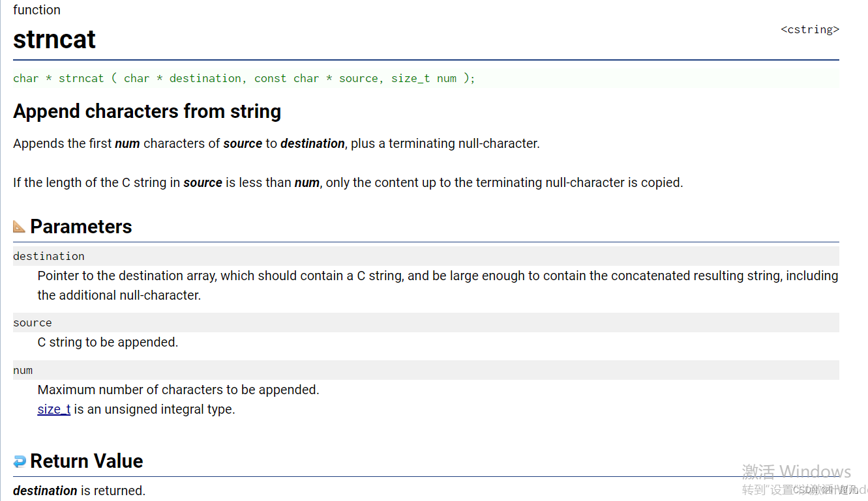Screen dimensions: 868x501
Task: Click the strncat page title
Action: point(54,40)
